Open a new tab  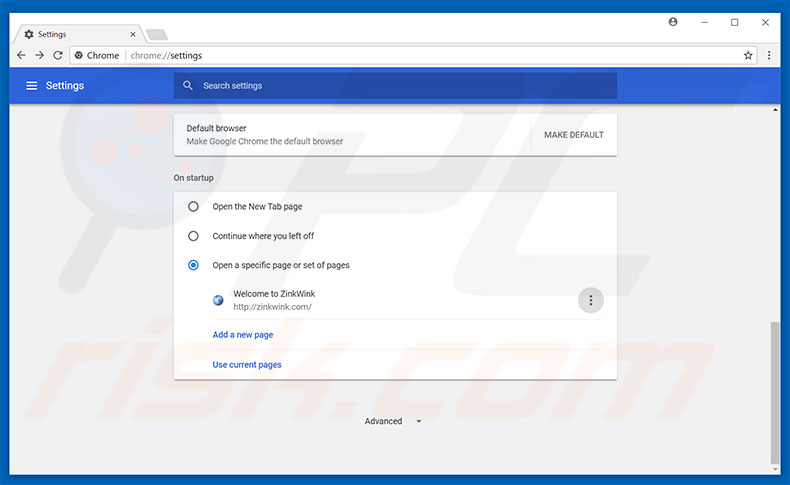[x=157, y=34]
